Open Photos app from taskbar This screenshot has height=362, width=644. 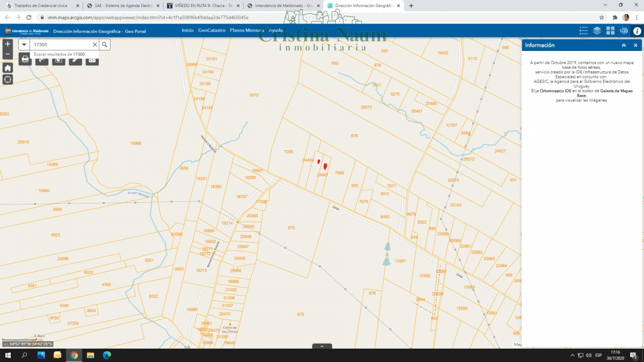[41, 355]
